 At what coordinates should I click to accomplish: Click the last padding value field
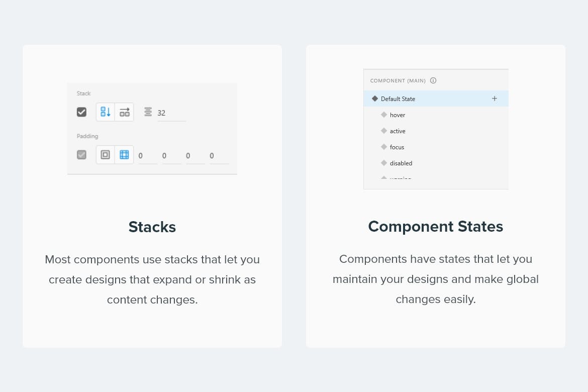218,156
